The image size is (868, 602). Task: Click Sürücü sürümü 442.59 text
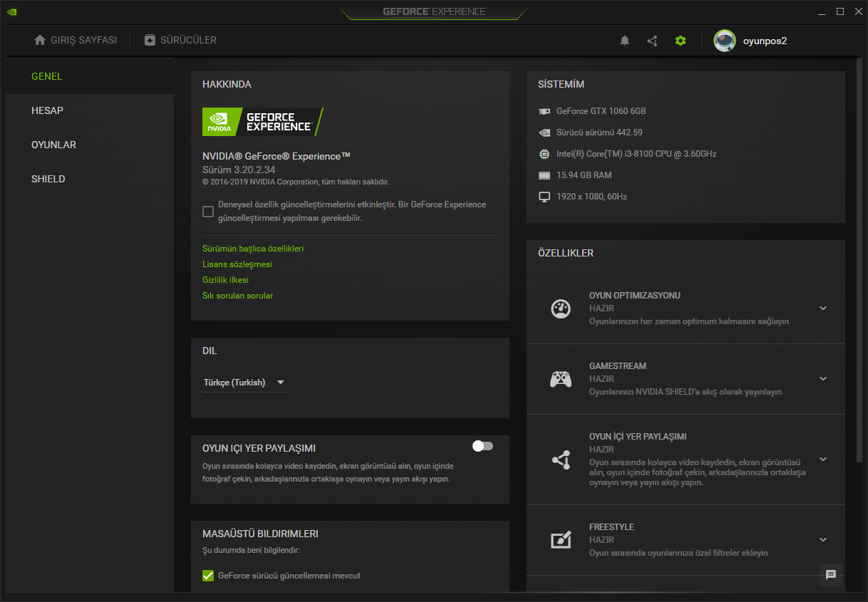[x=599, y=133]
